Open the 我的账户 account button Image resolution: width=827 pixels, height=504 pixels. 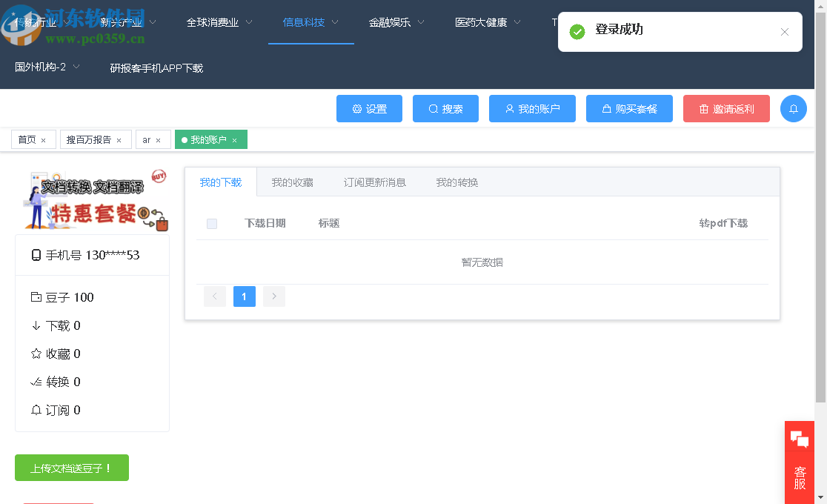[532, 108]
